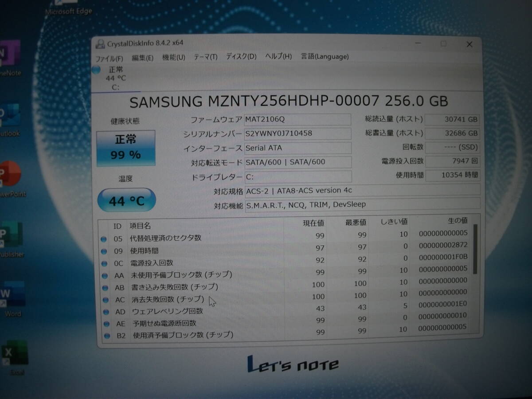The image size is (532, 399).
Task: Click raw value 000000000010
Action: (x=443, y=316)
